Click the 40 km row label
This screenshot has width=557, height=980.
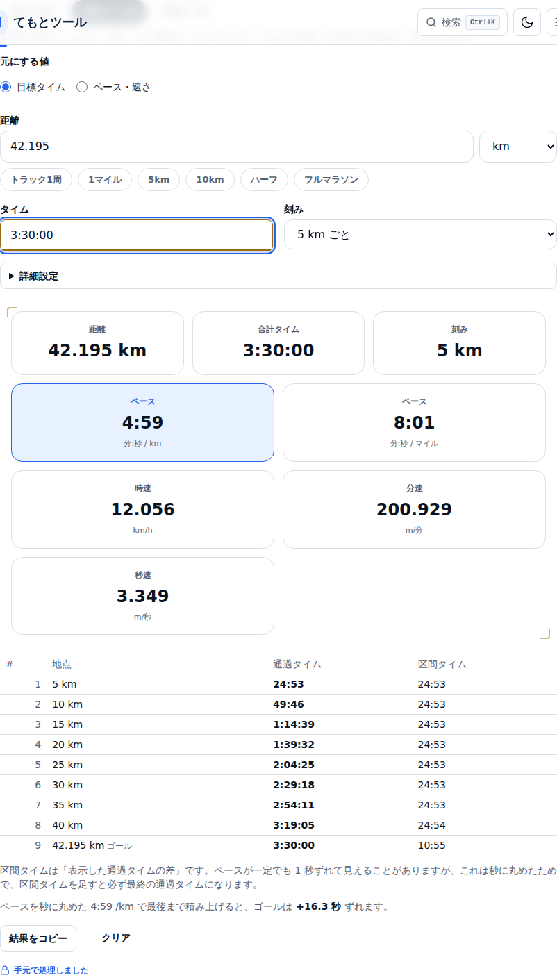point(67,825)
